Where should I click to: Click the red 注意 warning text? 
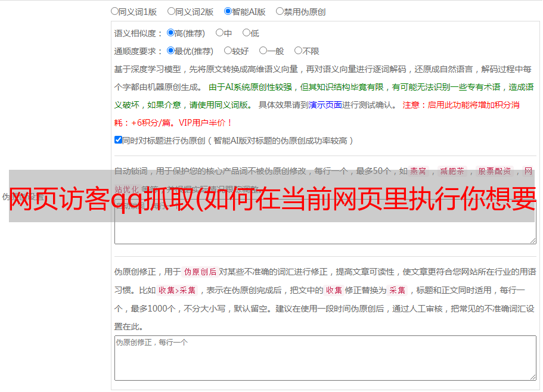(x=317, y=114)
